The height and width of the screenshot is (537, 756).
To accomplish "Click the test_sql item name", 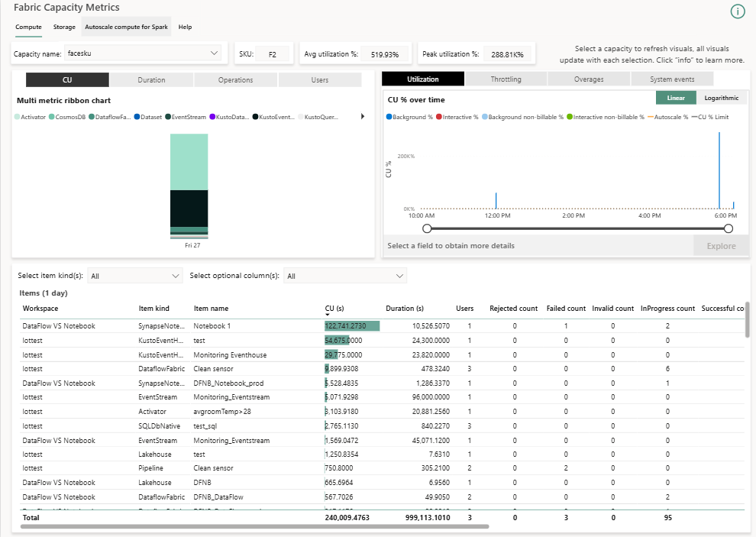I will 205,426.
